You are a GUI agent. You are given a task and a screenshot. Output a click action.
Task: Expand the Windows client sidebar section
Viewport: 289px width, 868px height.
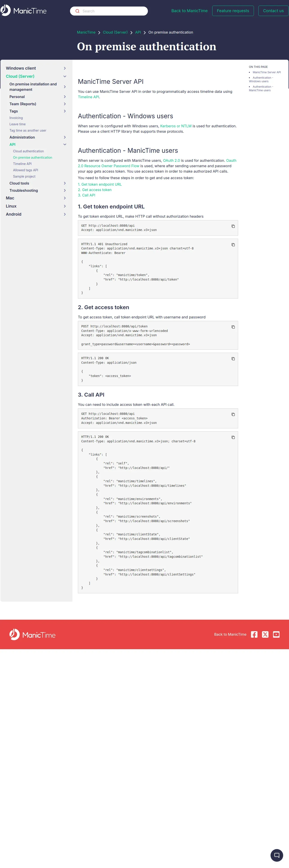(65, 68)
